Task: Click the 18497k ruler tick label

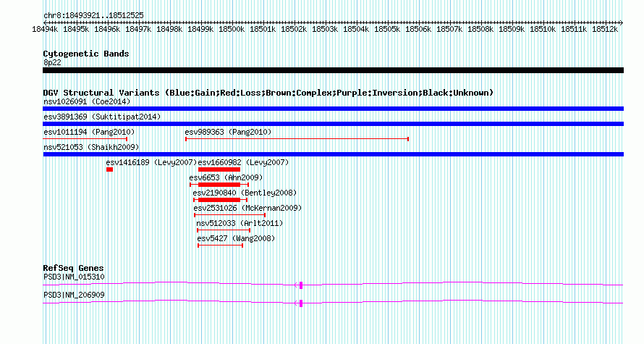Action: tap(138, 29)
